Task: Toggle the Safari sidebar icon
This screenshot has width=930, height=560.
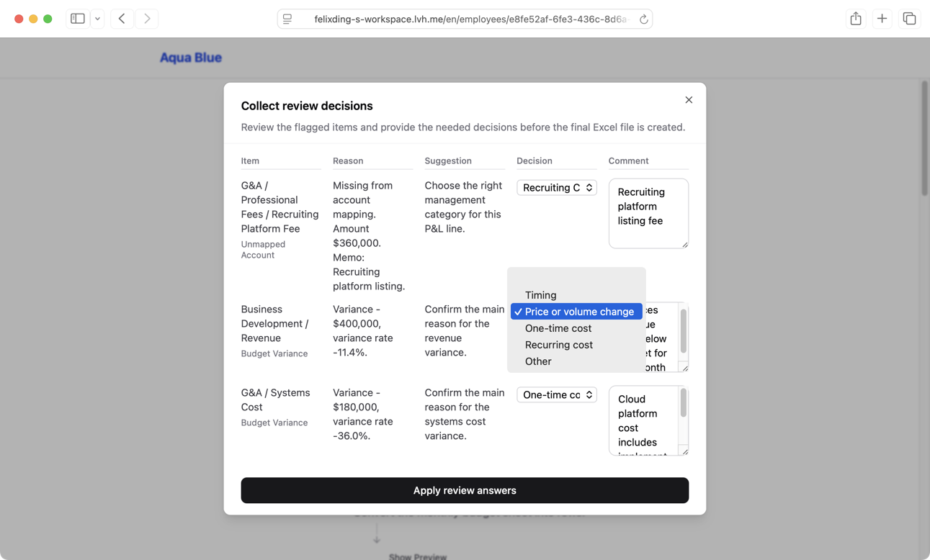Action: point(78,19)
